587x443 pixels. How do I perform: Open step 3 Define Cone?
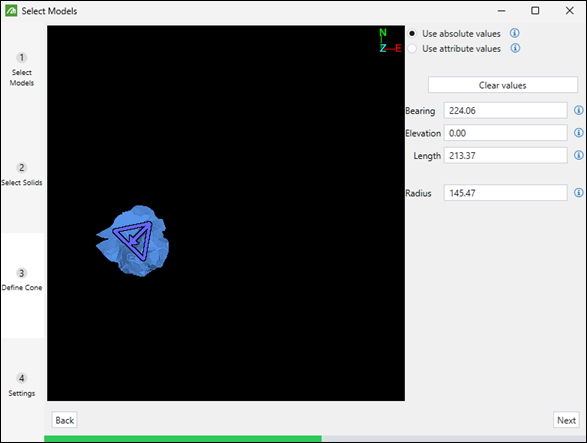coord(22,280)
